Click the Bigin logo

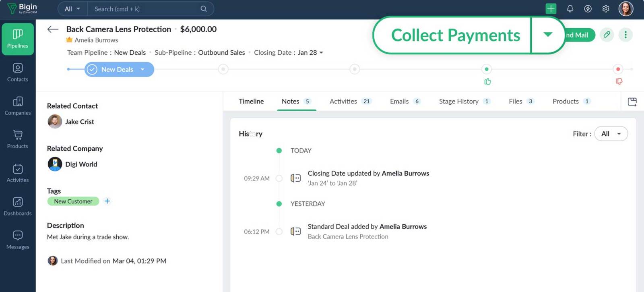tap(23, 8)
